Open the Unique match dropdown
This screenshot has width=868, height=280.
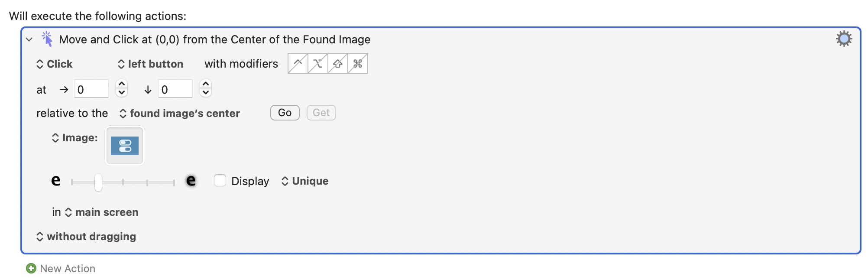tap(305, 181)
